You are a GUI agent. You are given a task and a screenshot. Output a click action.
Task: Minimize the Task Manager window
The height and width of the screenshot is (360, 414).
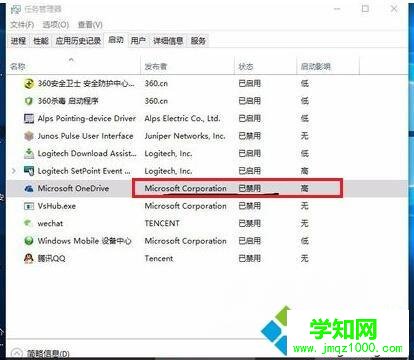point(337,9)
